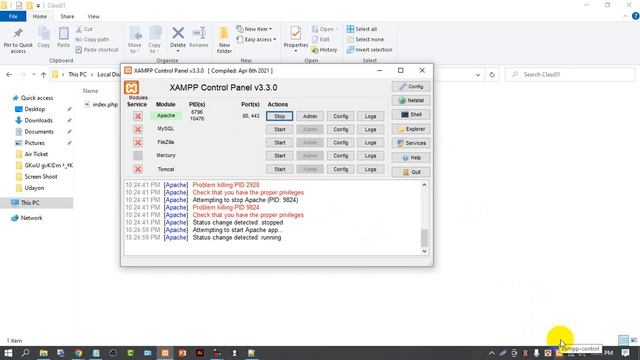Click Delete in Explorer ribbon

click(178, 38)
